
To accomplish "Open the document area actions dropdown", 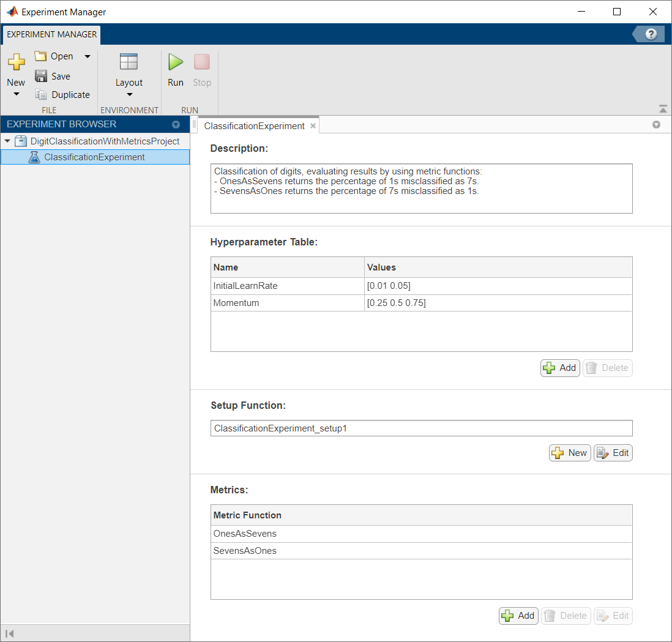I will point(656,125).
